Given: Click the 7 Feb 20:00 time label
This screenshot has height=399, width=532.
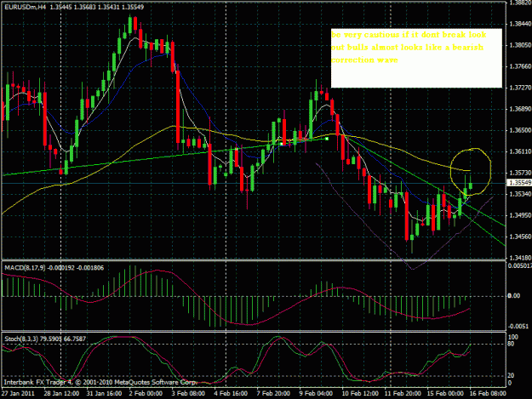Looking at the screenshot, I should tap(273, 393).
